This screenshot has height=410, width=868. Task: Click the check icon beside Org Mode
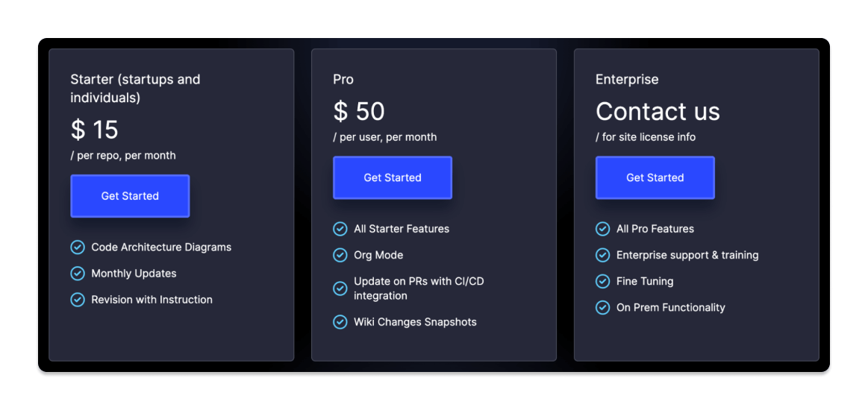coord(340,255)
